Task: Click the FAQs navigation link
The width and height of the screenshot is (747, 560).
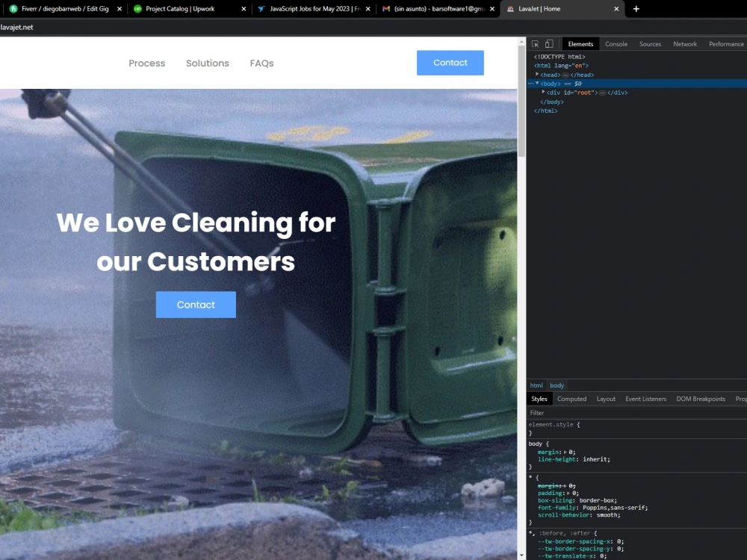Action: [261, 63]
